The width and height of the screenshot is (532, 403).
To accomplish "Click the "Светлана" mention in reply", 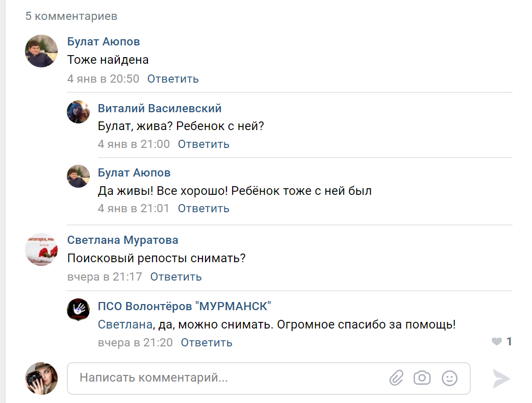I will (125, 324).
